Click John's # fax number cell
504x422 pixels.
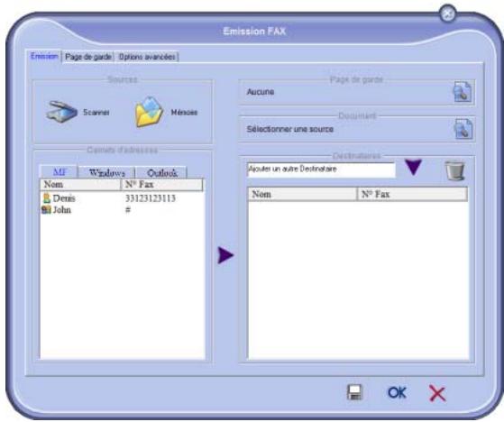[x=128, y=210]
